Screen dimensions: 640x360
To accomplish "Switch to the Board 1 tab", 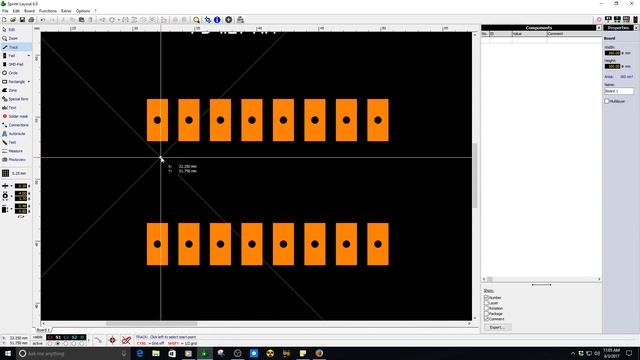I will [x=43, y=330].
